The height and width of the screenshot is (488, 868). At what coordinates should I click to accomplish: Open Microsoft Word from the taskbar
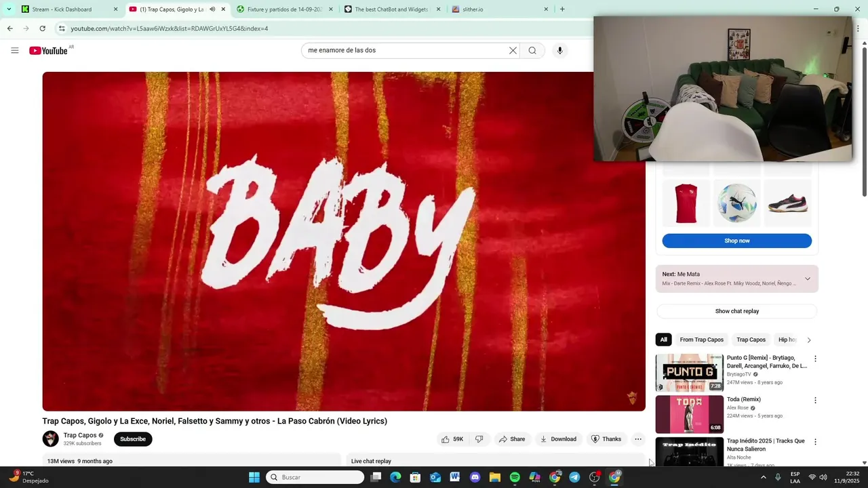(455, 477)
